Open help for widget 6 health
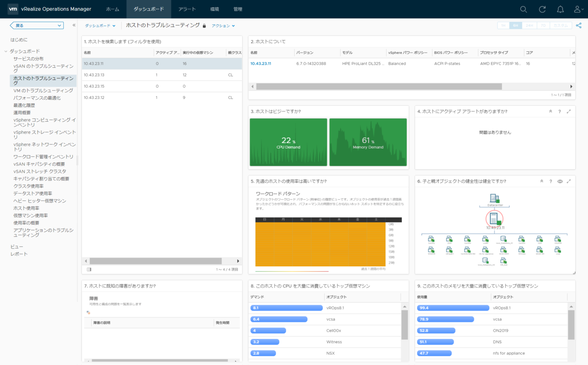The height and width of the screenshot is (365, 588). [551, 181]
